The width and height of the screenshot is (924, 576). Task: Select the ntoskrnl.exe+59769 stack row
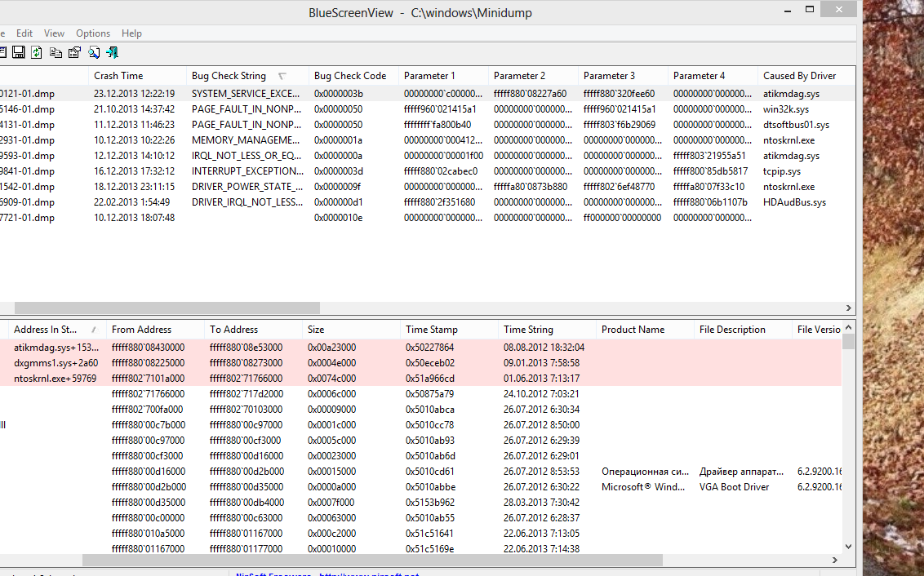(420, 378)
